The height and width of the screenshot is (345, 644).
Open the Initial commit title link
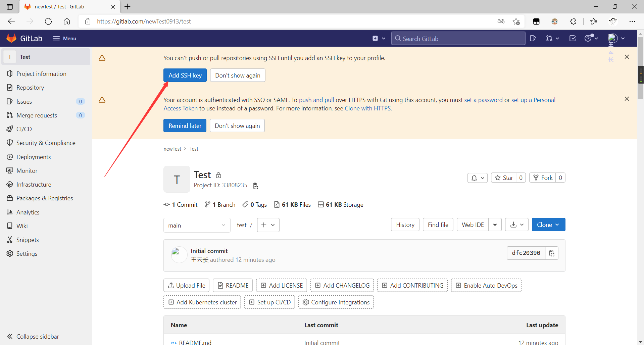[x=209, y=251]
